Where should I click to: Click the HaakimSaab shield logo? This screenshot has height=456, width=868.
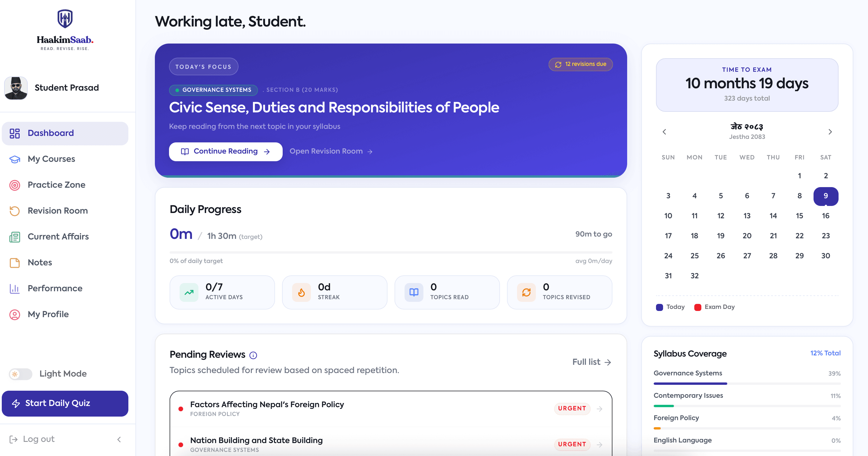[65, 19]
